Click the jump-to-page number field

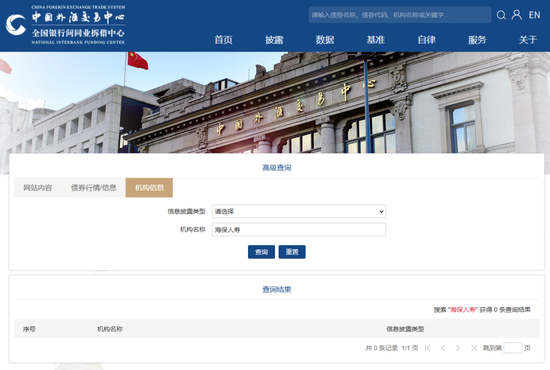513,348
